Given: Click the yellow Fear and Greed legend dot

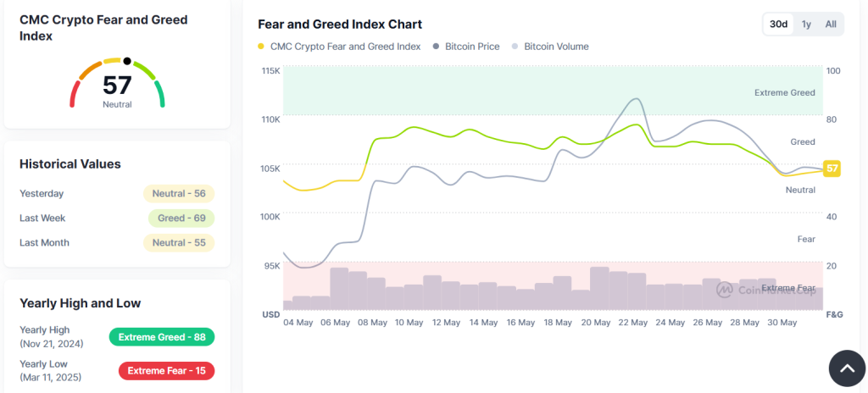Looking at the screenshot, I should [261, 47].
